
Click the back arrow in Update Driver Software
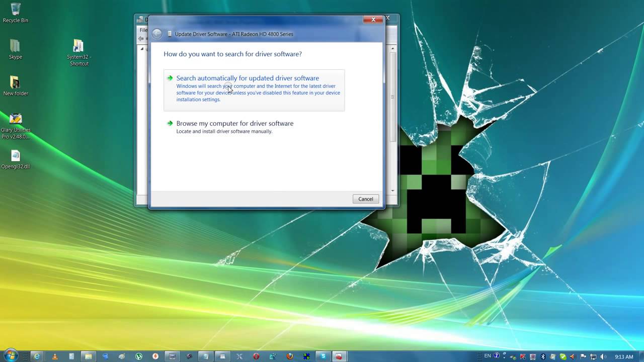157,34
